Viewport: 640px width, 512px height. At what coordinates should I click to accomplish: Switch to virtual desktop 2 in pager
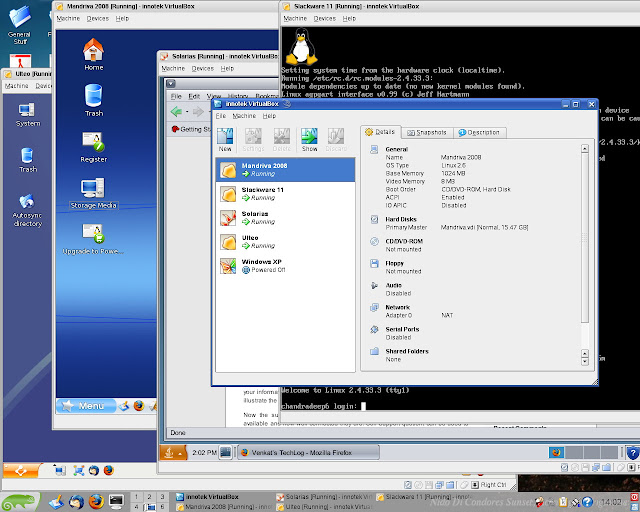point(149,497)
